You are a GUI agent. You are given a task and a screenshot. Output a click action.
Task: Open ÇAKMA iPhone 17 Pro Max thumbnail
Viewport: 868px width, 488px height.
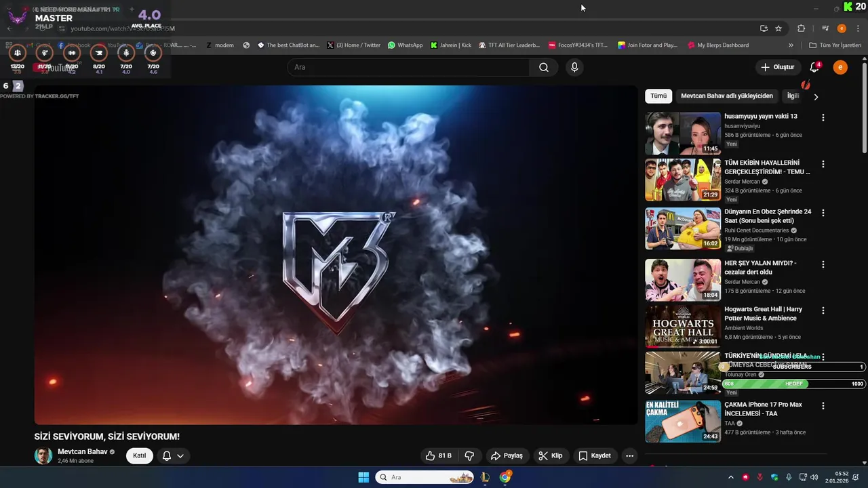pyautogui.click(x=683, y=421)
